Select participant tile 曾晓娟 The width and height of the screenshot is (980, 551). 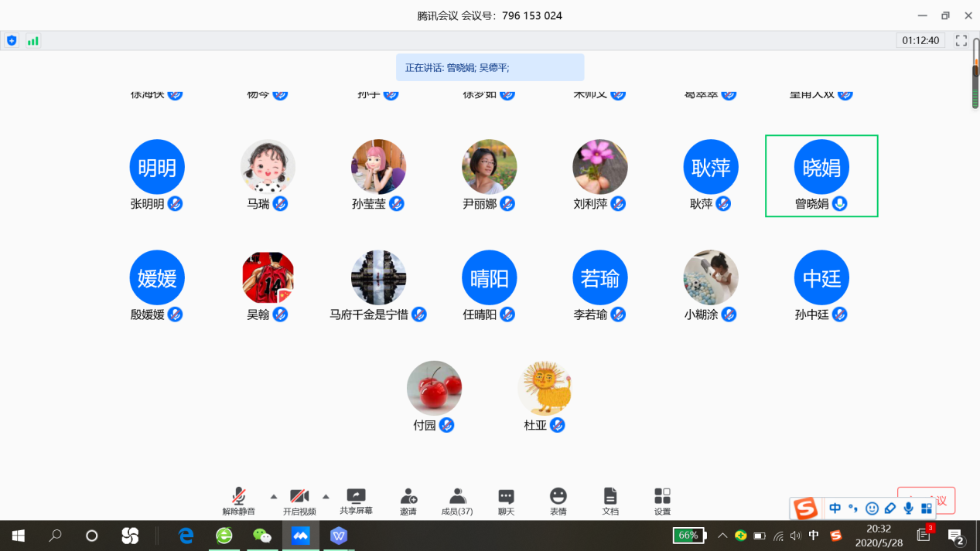point(821,175)
